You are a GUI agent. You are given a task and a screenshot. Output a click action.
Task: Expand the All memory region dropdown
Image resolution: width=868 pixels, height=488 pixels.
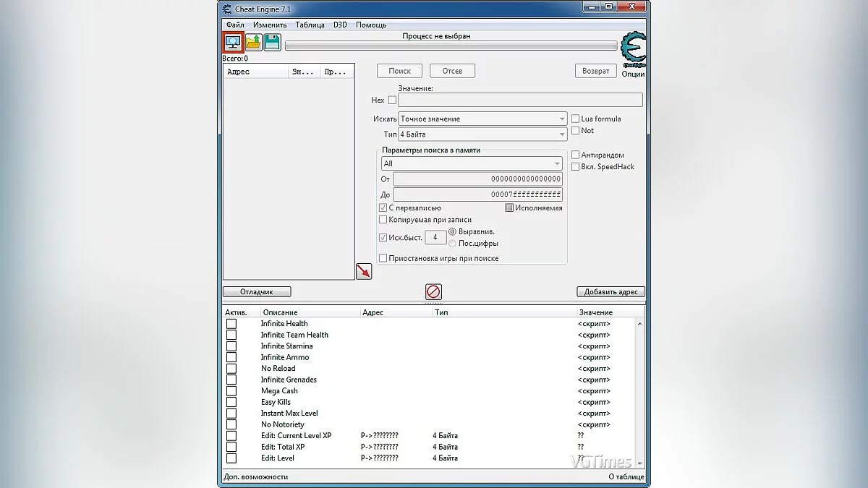click(x=472, y=164)
